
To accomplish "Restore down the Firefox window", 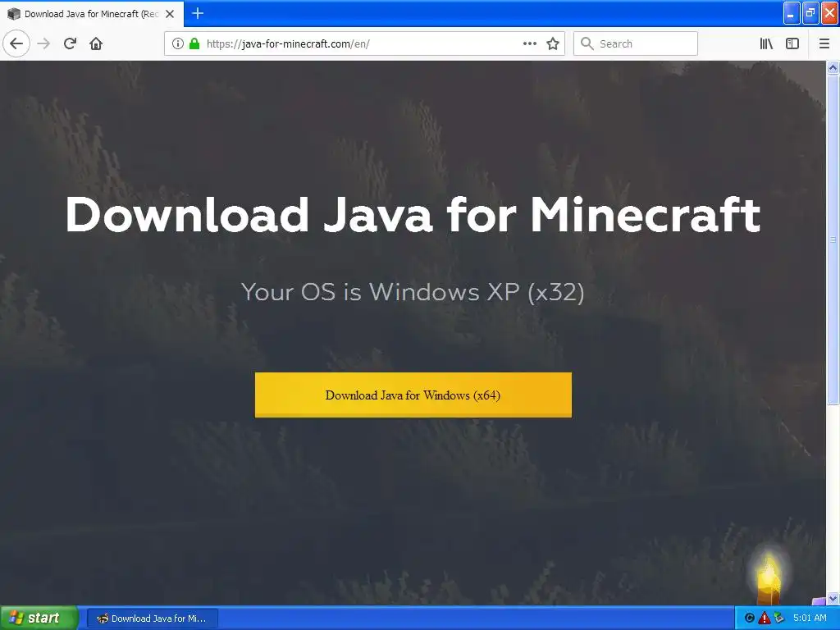I will [810, 13].
